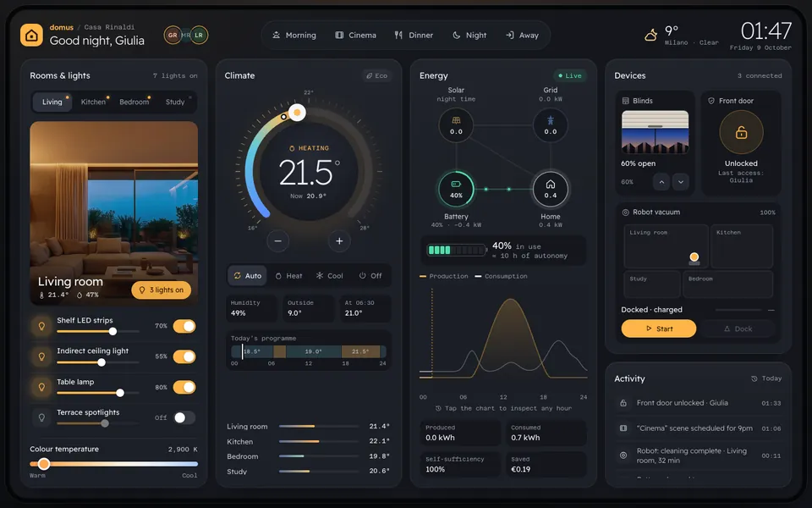Click the Today's programme schedule bar

click(x=309, y=351)
